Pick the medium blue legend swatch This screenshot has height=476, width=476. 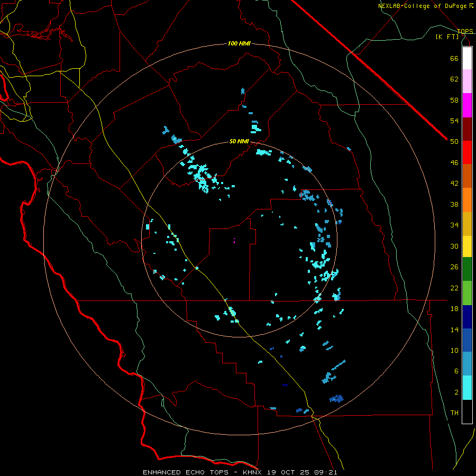[467, 340]
